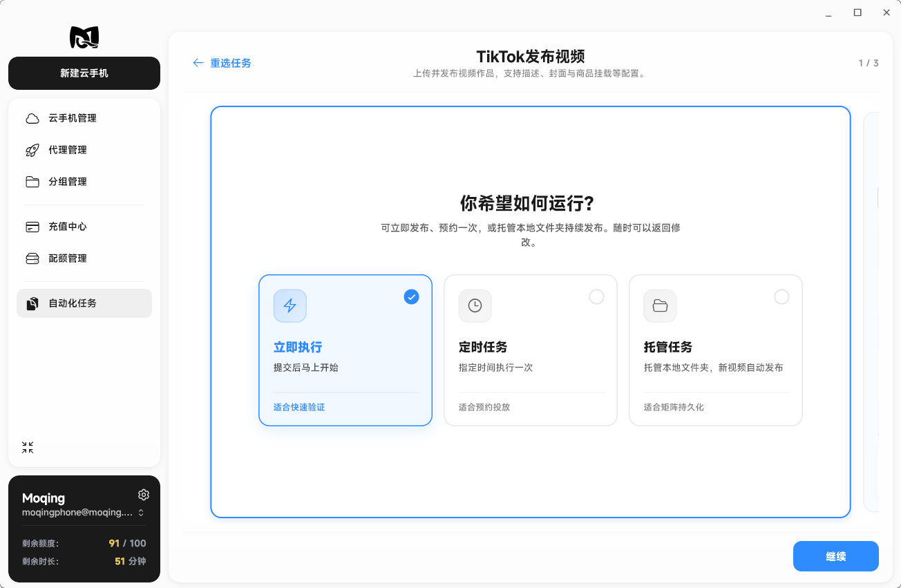The width and height of the screenshot is (901, 588).
Task: Click the 51 分钟 remaining time value
Action: click(131, 561)
